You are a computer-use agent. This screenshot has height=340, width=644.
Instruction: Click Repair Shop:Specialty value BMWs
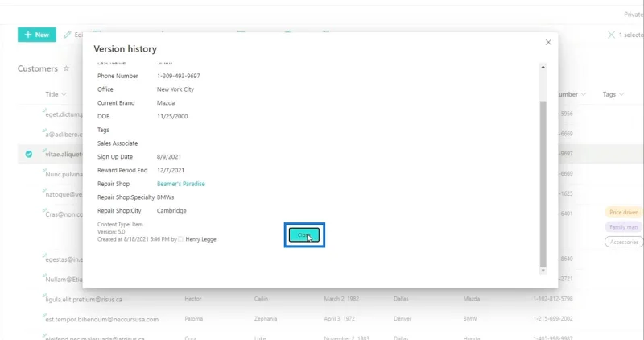[166, 197]
